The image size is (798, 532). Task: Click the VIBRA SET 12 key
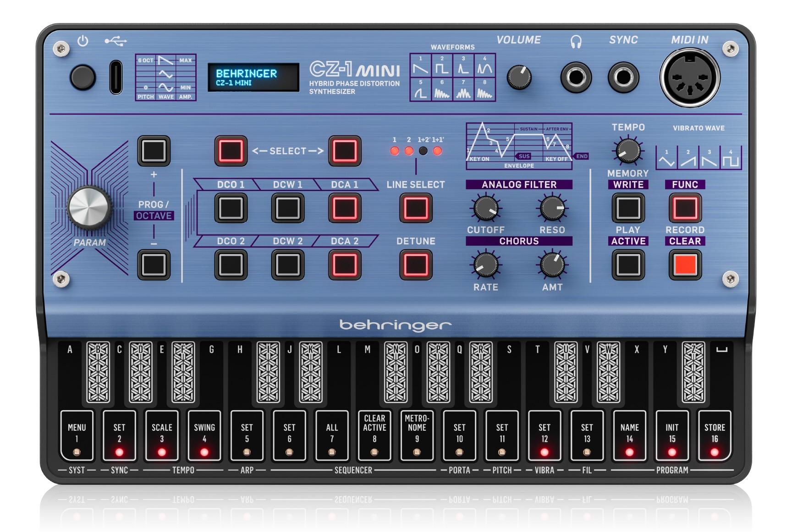coord(545,435)
